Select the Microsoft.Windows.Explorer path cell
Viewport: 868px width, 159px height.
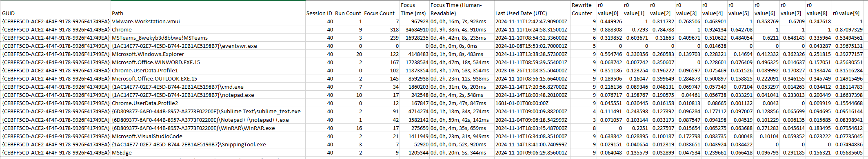208,54
